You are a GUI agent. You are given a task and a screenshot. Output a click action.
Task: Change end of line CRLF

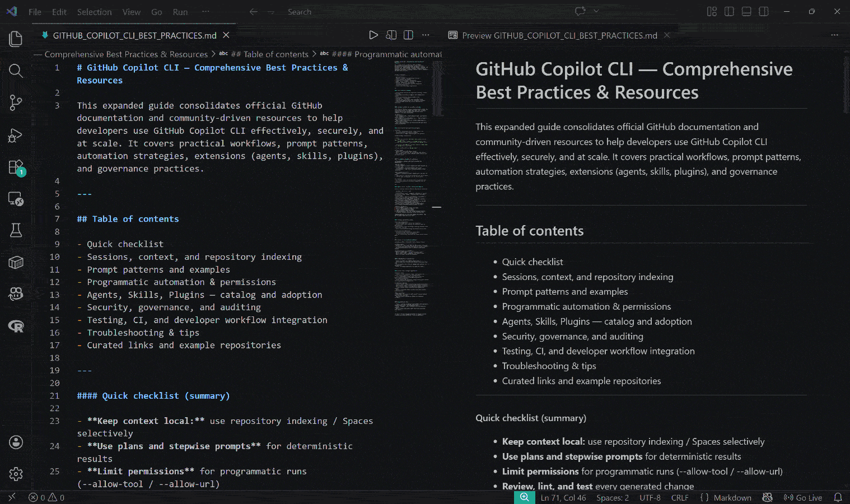[680, 497]
